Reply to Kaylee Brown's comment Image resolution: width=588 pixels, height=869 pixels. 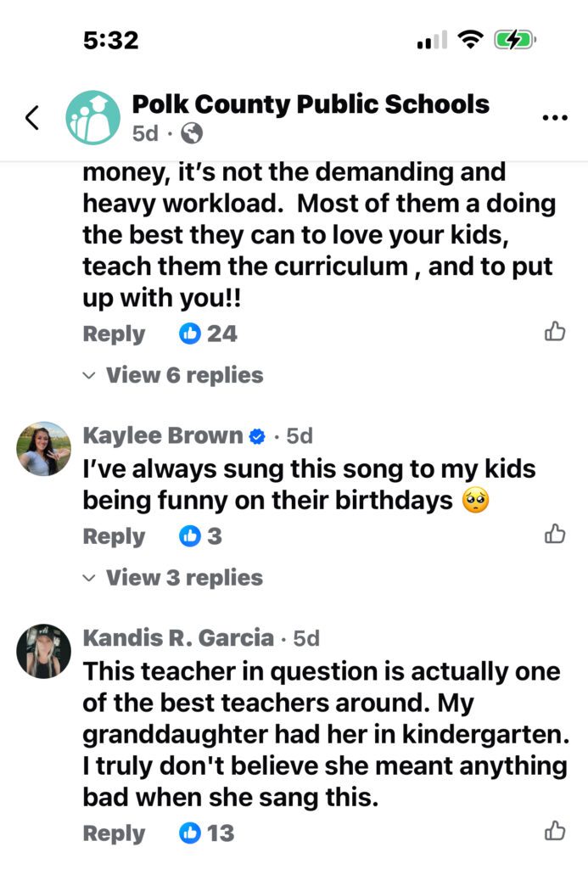point(114,536)
